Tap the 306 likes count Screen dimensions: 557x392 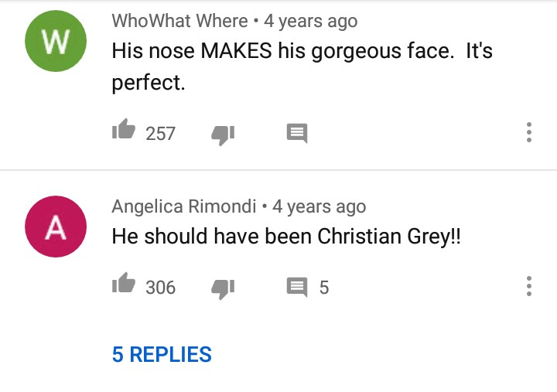tap(161, 287)
